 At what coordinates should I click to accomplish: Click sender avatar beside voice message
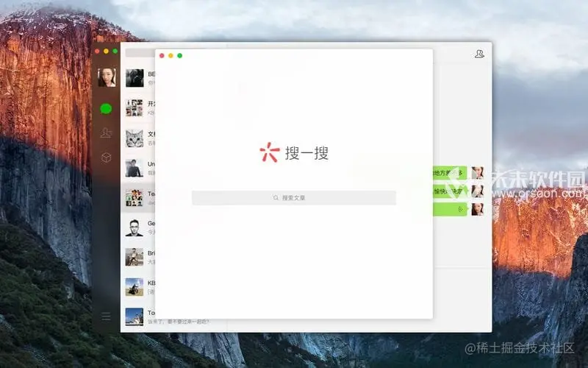[x=477, y=209]
